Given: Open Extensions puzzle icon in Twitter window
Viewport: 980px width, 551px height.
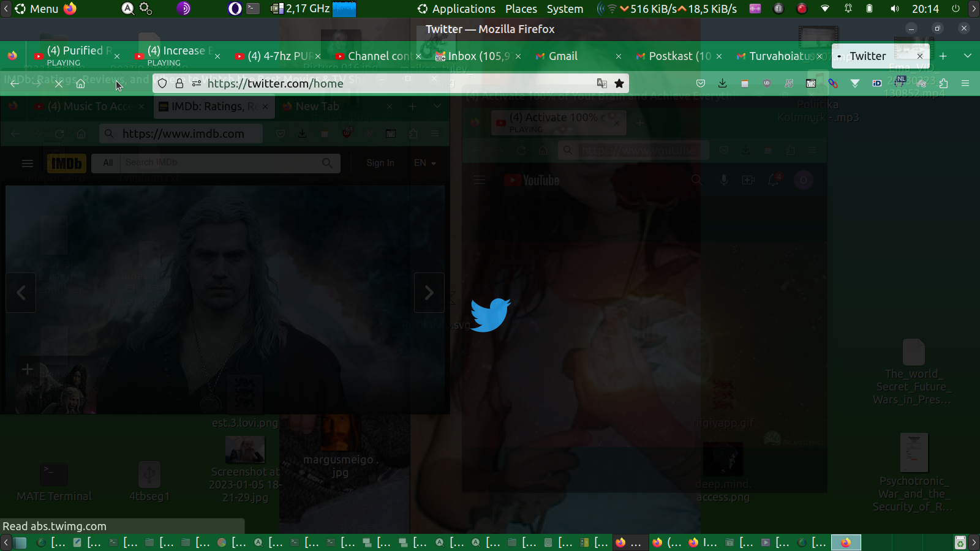Looking at the screenshot, I should point(943,83).
